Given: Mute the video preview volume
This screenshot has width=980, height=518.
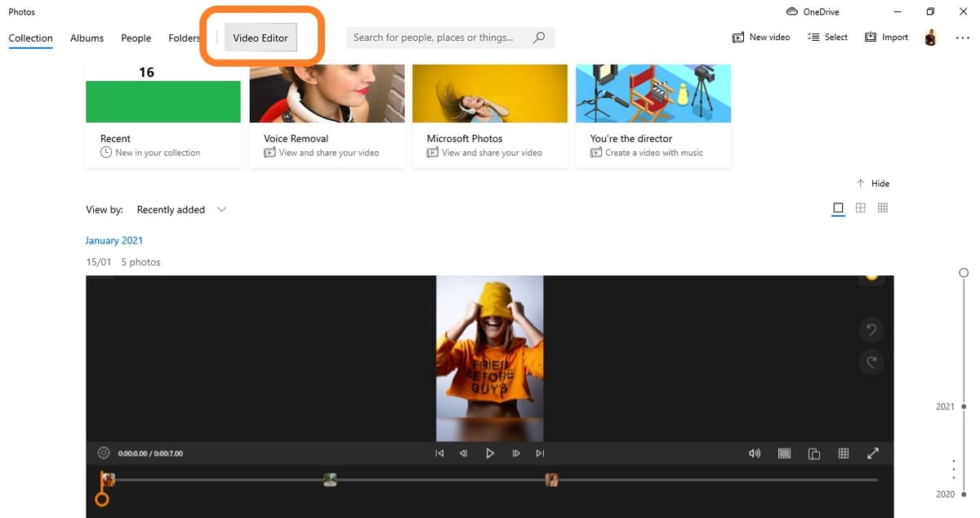Looking at the screenshot, I should [x=754, y=453].
